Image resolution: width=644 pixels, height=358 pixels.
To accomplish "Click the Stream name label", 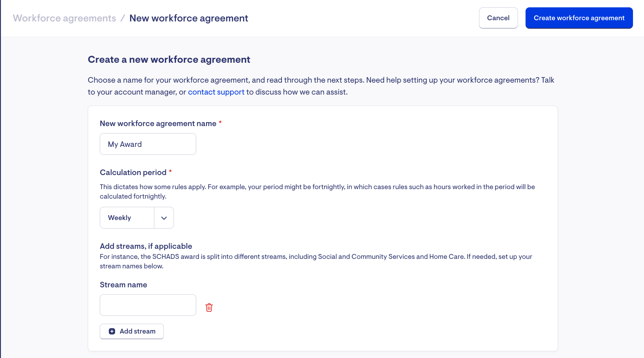I will pos(123,285).
